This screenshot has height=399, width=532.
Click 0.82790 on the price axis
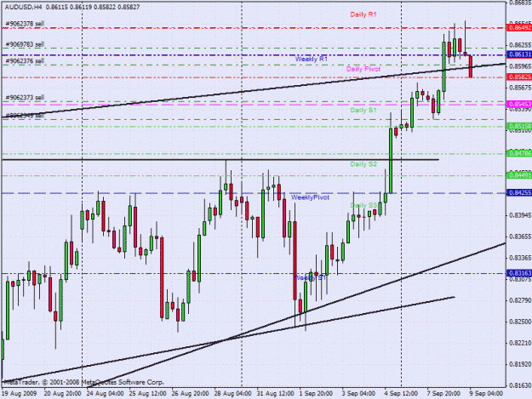tap(520, 300)
